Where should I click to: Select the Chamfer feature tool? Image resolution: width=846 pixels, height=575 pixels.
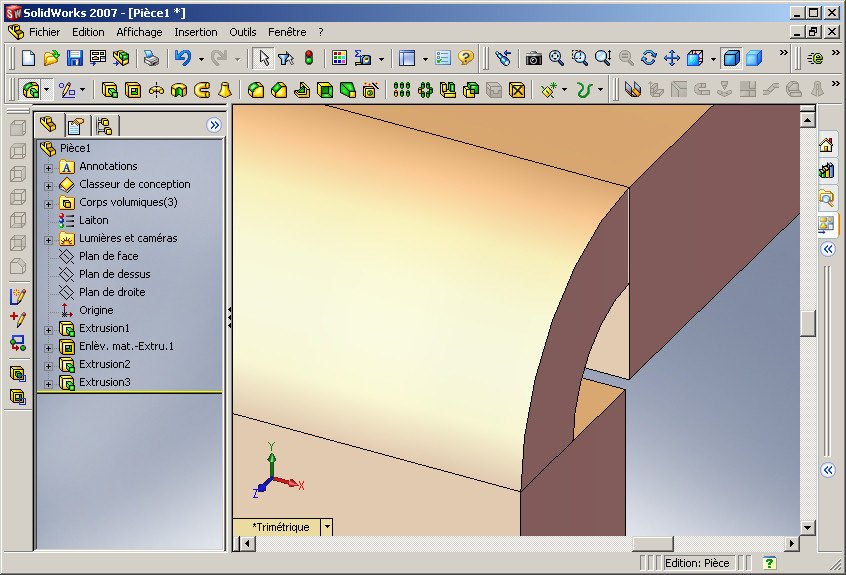279,90
